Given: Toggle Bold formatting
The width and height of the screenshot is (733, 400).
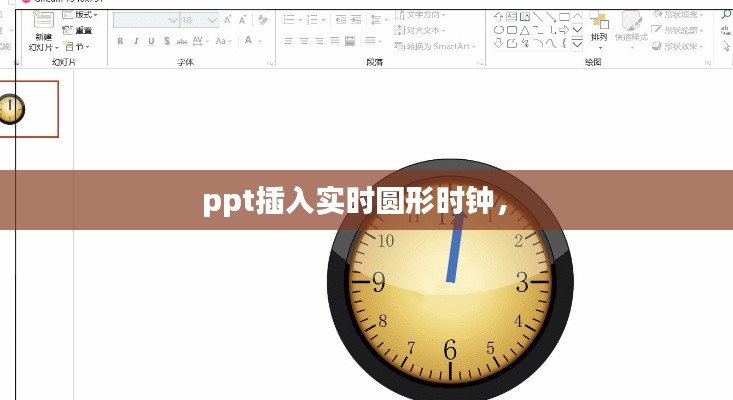Looking at the screenshot, I should click(121, 41).
